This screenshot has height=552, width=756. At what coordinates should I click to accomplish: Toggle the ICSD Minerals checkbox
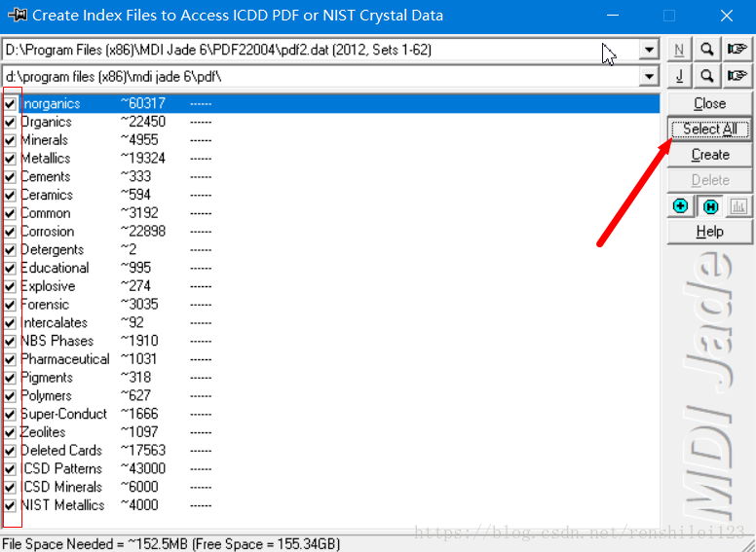pos(10,488)
